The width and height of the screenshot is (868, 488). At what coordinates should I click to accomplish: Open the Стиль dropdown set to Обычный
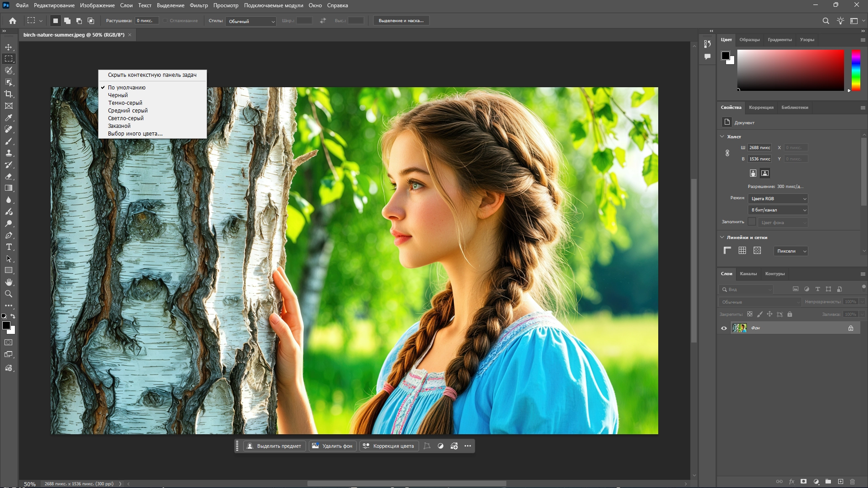(x=251, y=21)
